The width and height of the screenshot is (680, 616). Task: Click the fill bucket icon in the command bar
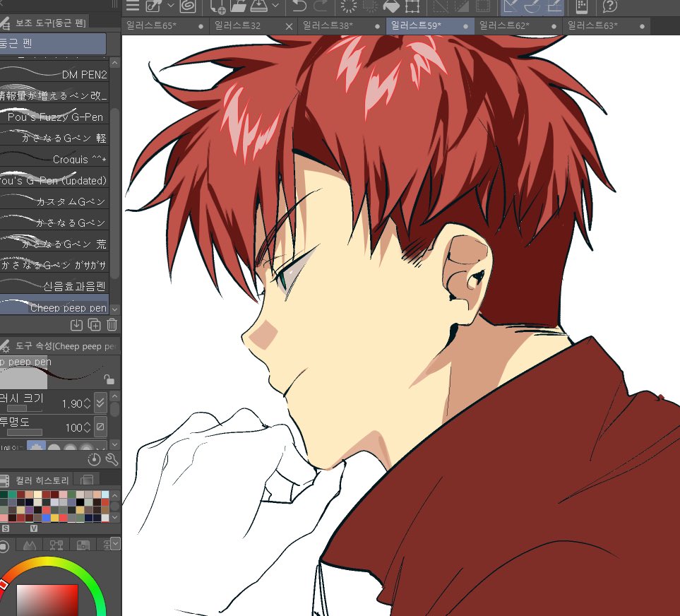[392, 6]
